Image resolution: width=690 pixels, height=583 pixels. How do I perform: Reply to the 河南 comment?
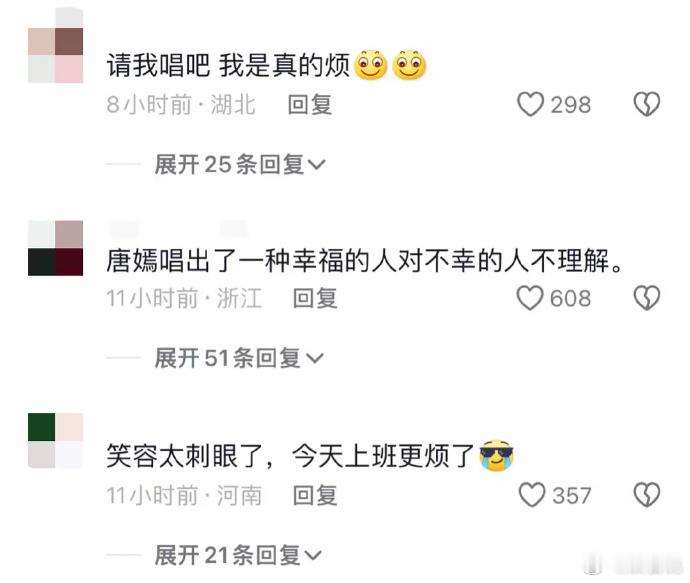(x=315, y=495)
